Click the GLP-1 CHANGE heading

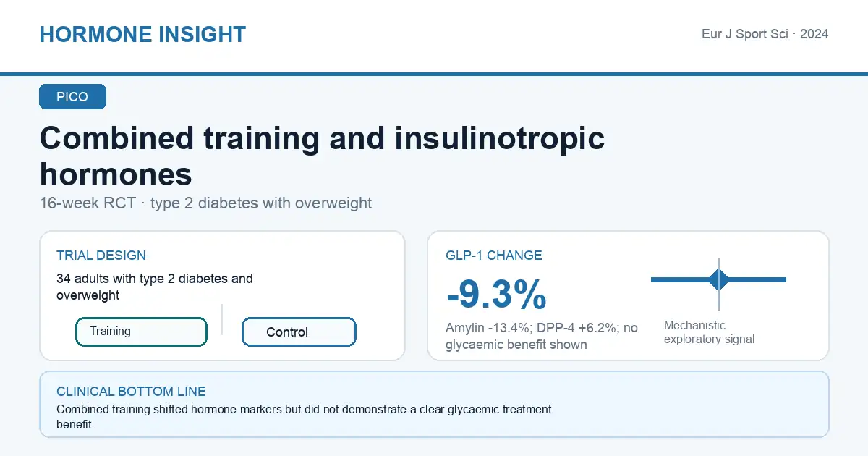tap(494, 256)
